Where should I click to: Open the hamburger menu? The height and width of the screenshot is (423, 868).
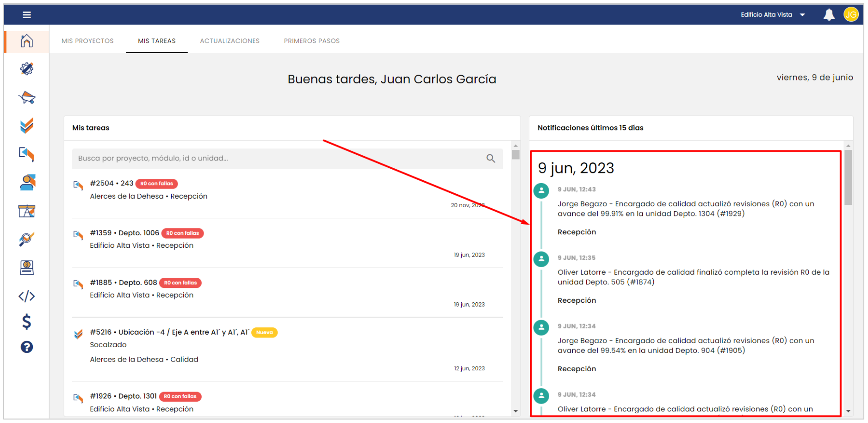pyautogui.click(x=27, y=15)
